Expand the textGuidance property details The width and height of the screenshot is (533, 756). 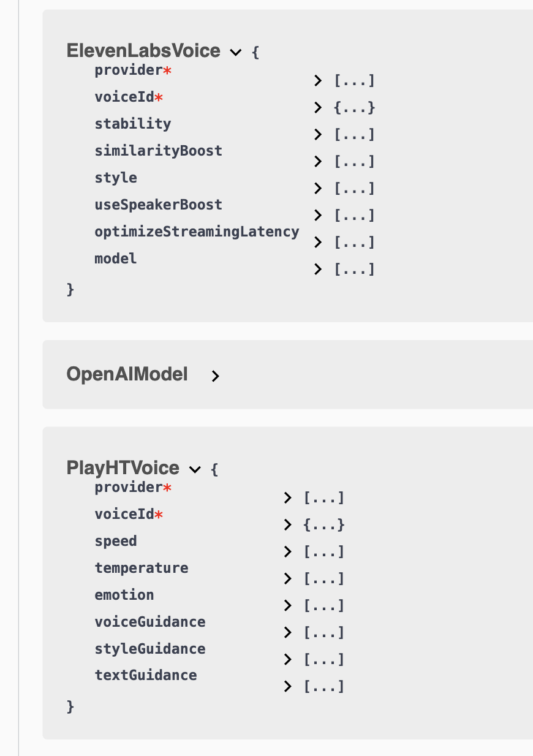288,686
